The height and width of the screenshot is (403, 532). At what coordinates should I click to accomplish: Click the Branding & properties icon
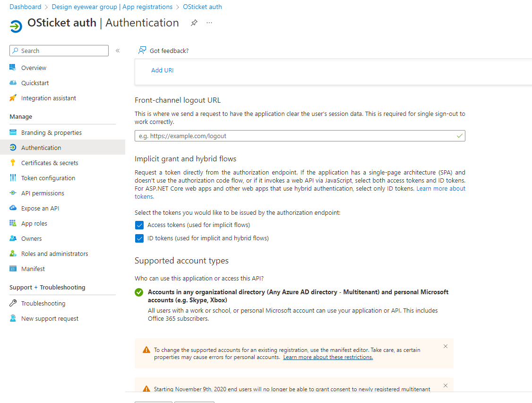tap(13, 132)
